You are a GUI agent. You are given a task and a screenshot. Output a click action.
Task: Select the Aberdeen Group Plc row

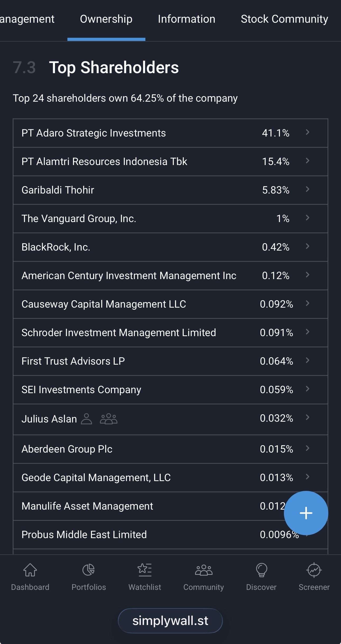tap(67, 449)
